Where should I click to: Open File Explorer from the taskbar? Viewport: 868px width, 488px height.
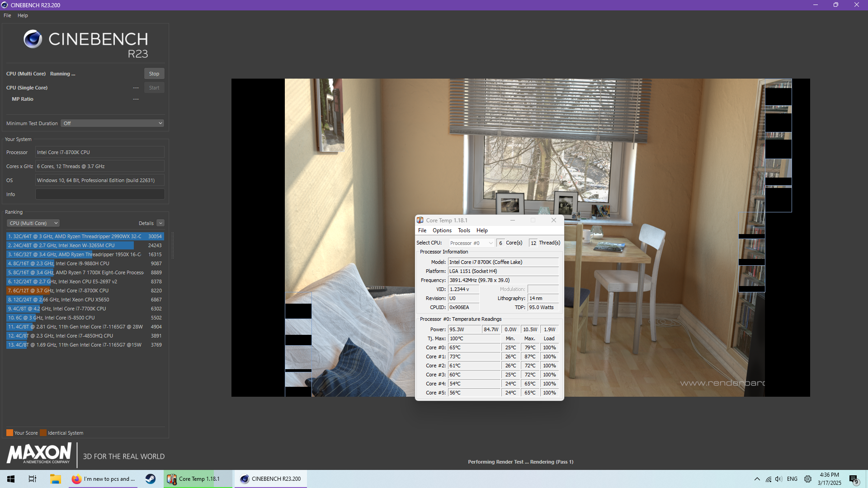55,479
